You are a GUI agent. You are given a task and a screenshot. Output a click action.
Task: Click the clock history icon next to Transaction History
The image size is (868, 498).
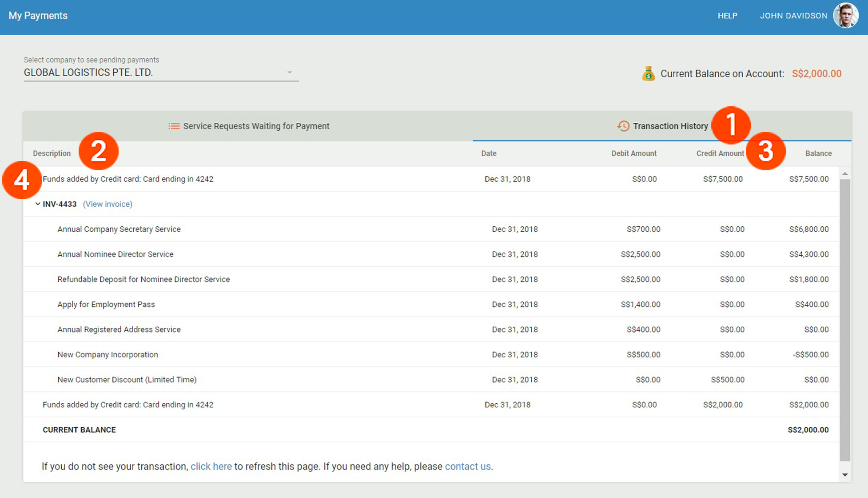tap(622, 126)
